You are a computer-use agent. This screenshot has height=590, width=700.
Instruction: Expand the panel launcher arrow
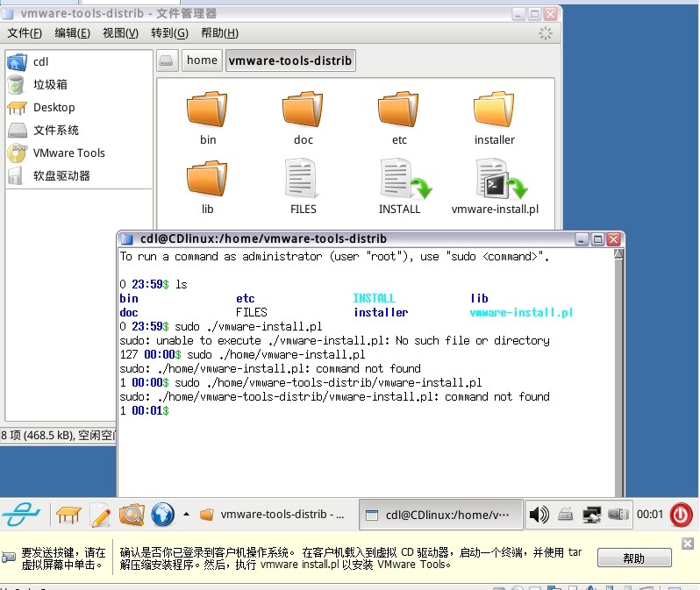click(x=187, y=514)
